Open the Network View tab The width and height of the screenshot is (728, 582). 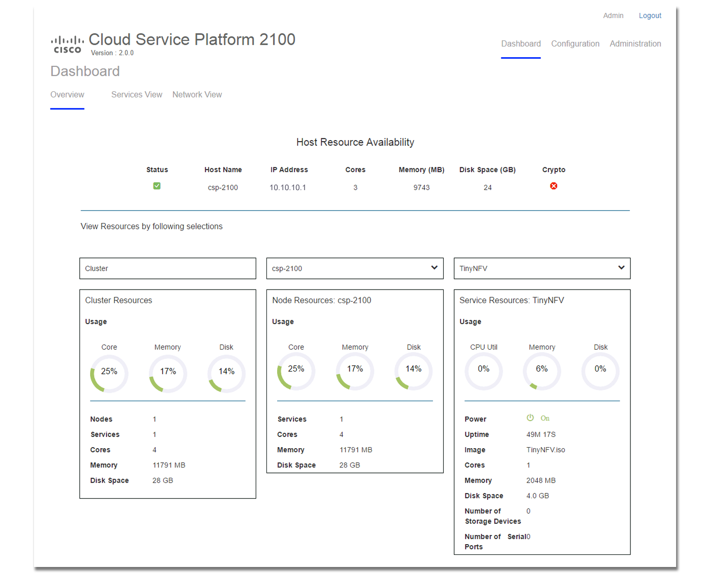click(197, 95)
